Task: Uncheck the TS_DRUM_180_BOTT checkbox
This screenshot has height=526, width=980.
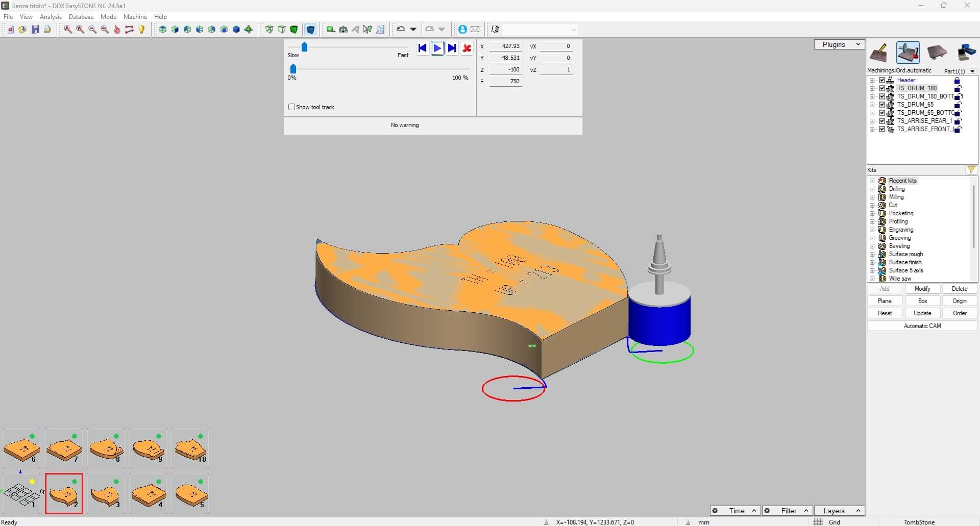Action: point(882,97)
